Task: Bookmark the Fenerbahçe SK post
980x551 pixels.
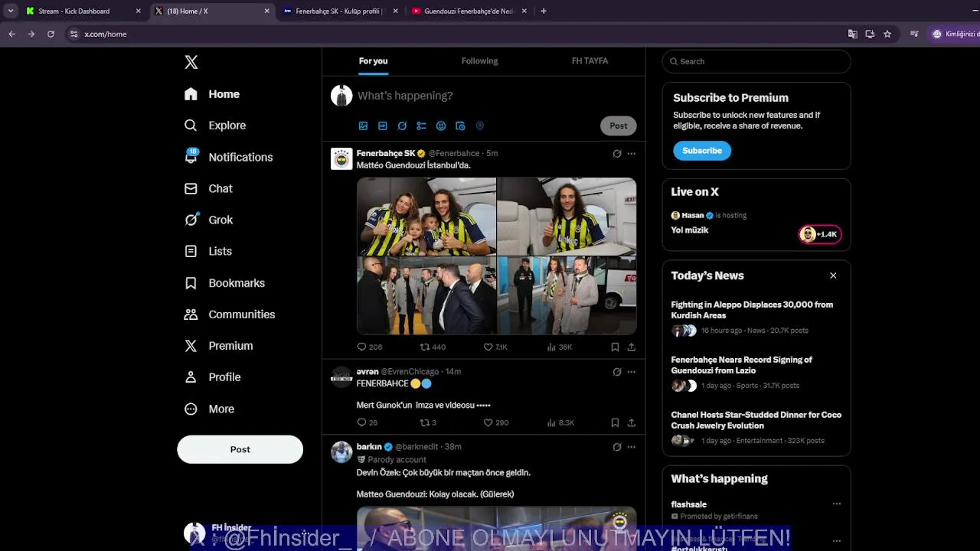Action: click(x=615, y=347)
